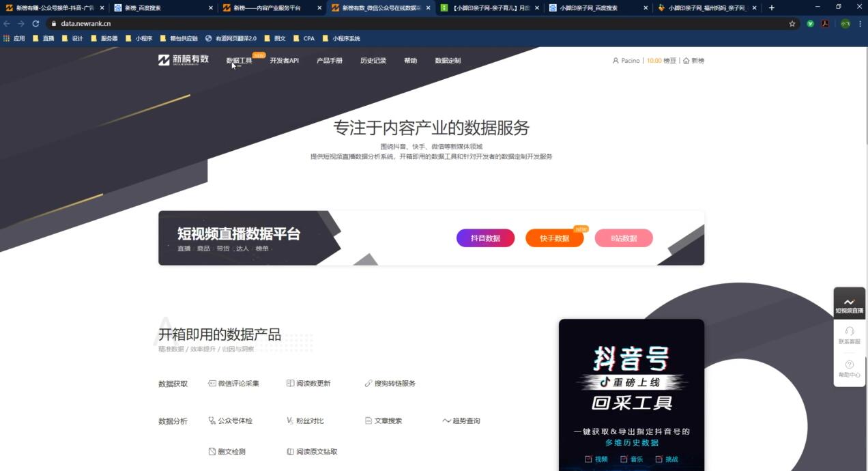Open 微信评论采集 tool
The width and height of the screenshot is (868, 471).
(x=233, y=384)
